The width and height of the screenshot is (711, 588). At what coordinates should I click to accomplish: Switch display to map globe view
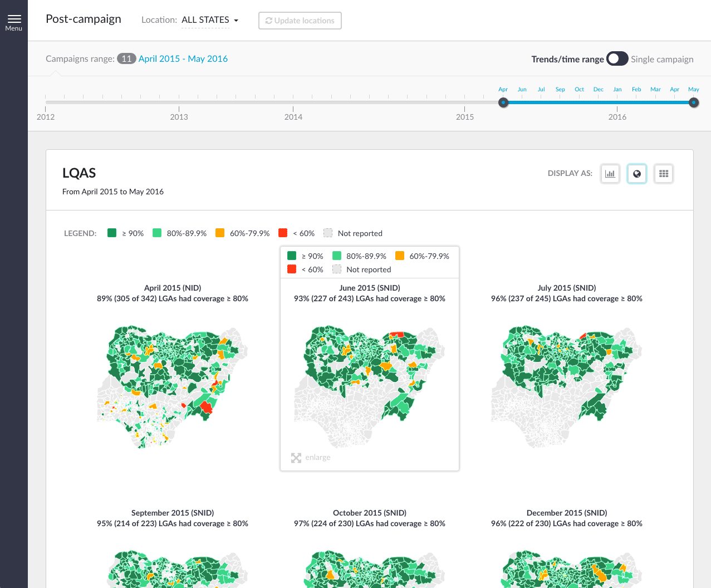(637, 174)
